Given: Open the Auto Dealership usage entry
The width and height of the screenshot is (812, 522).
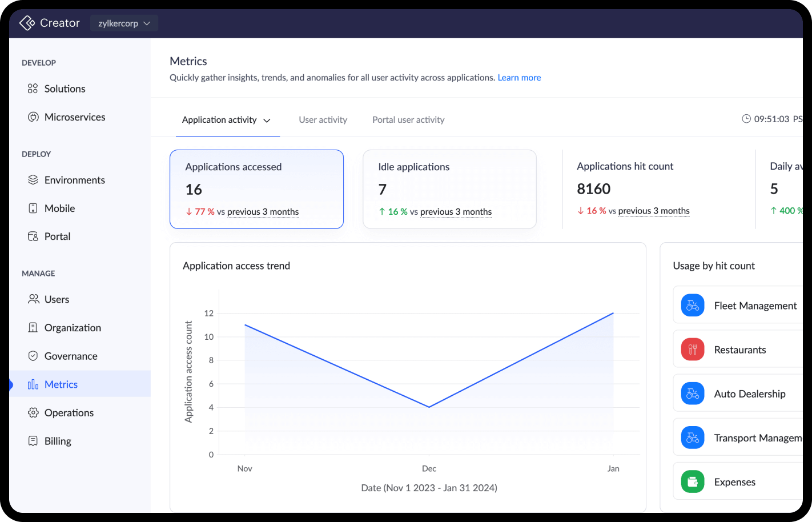Looking at the screenshot, I should point(749,394).
